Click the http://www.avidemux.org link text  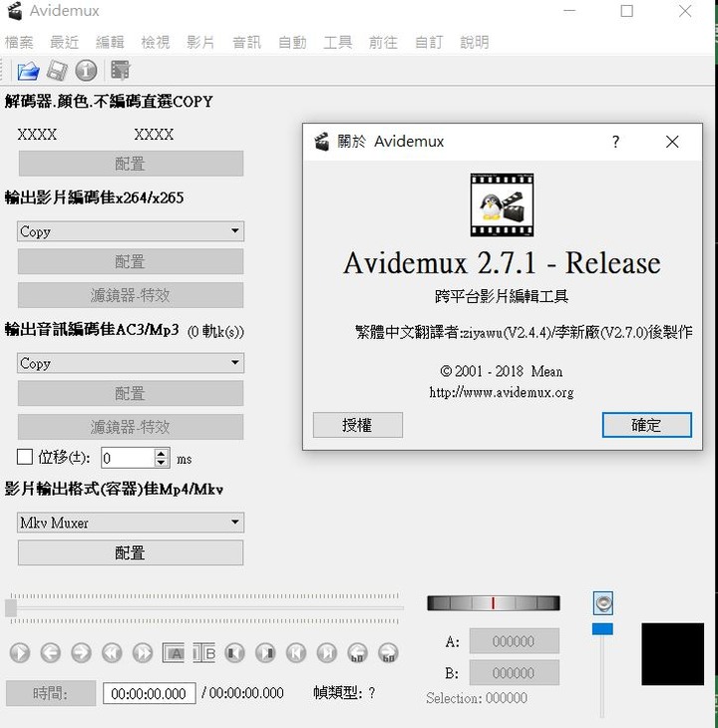click(502, 393)
